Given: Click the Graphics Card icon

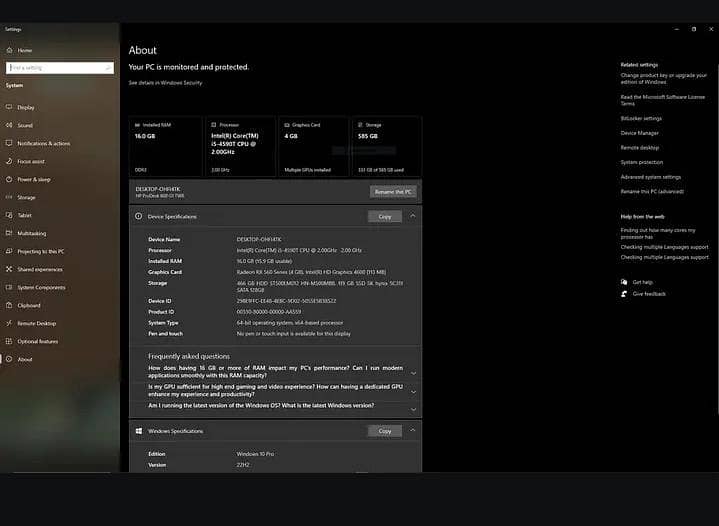Looking at the screenshot, I should 287,125.
